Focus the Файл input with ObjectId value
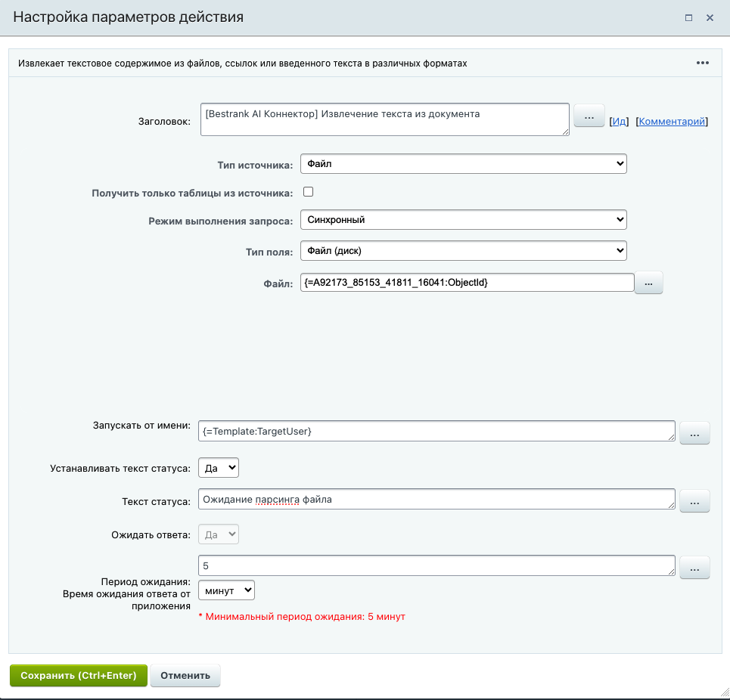Image resolution: width=730 pixels, height=700 pixels. (467, 282)
